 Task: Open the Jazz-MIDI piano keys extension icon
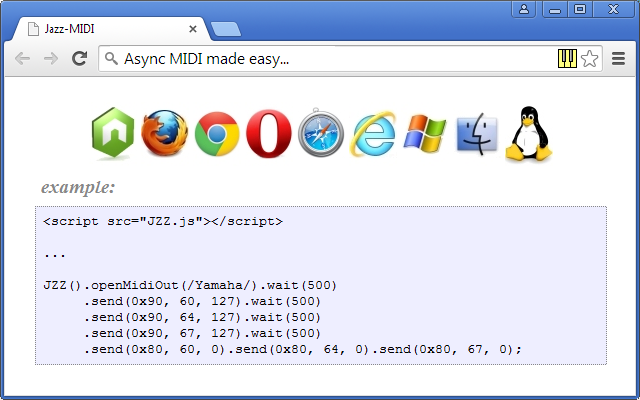(567, 58)
